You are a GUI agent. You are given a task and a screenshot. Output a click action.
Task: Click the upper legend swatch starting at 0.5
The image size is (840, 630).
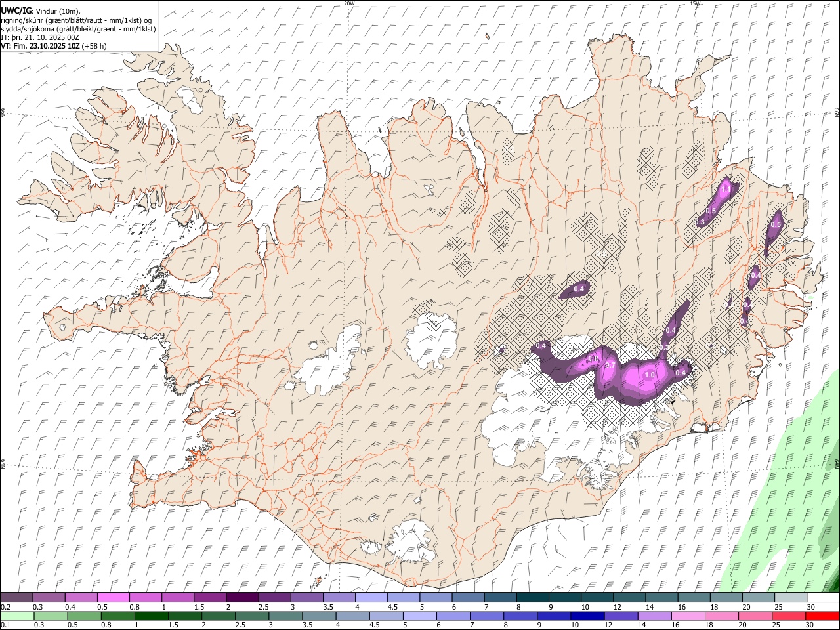[x=113, y=597]
